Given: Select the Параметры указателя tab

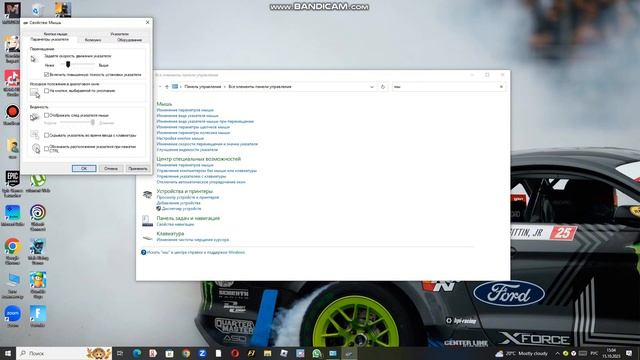Looking at the screenshot, I should coord(50,40).
